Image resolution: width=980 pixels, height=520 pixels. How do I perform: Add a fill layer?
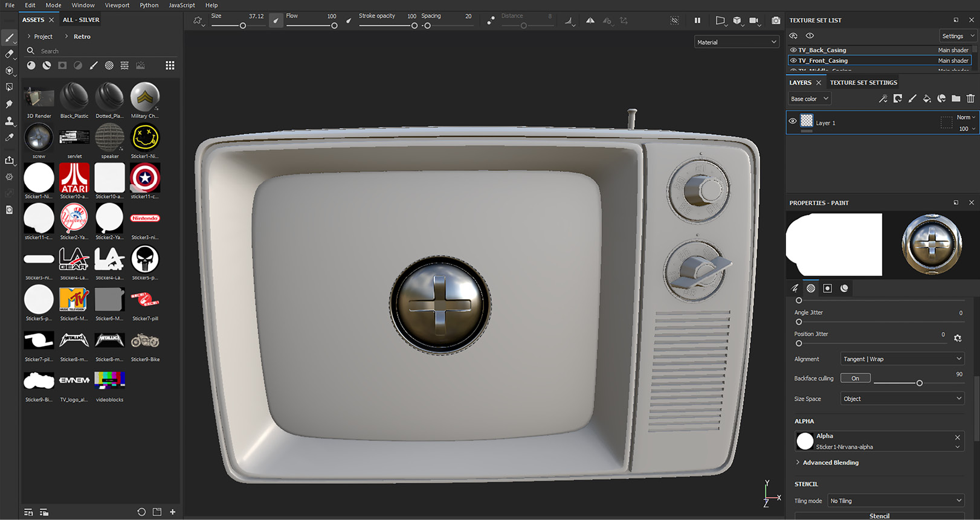tap(927, 98)
